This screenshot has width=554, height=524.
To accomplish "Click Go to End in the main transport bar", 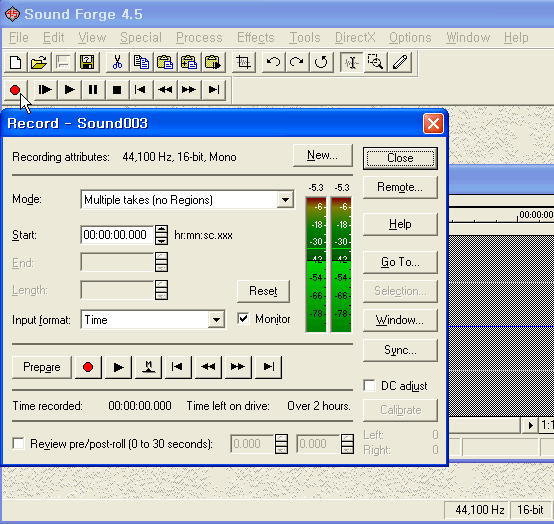I will (x=213, y=90).
